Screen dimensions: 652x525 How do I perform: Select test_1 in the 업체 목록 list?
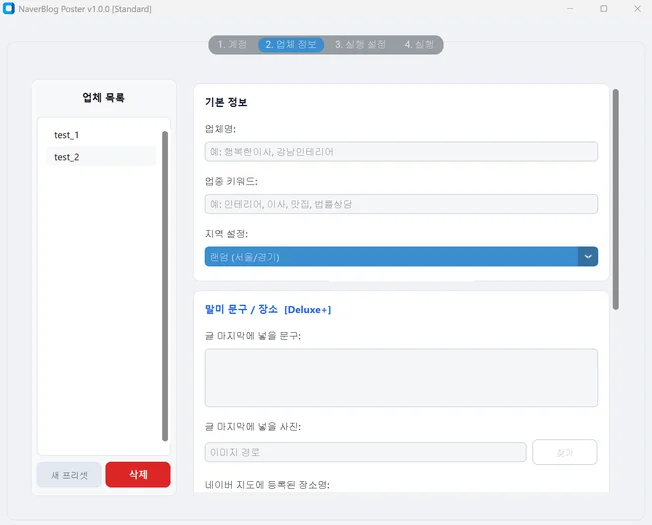101,135
